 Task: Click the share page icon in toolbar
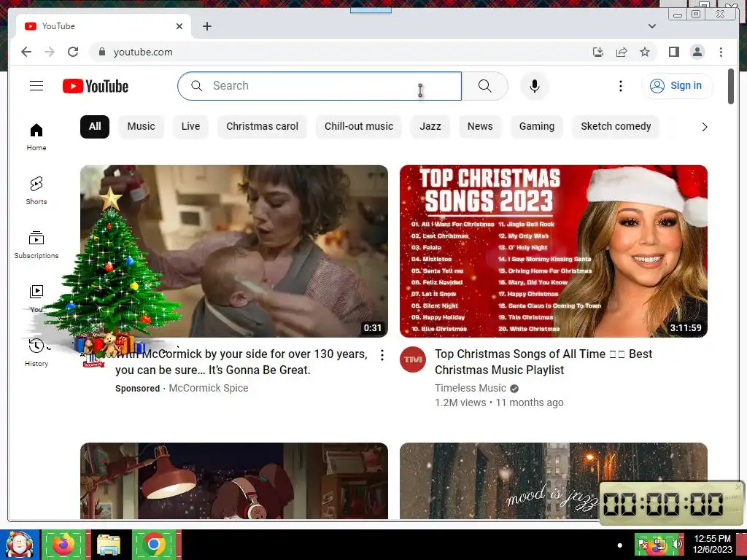pyautogui.click(x=622, y=52)
